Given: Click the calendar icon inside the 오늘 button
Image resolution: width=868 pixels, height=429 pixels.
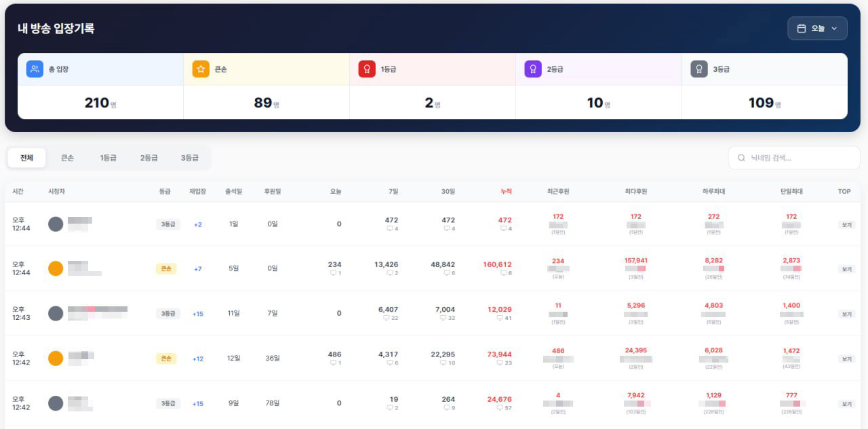Looking at the screenshot, I should [x=800, y=28].
